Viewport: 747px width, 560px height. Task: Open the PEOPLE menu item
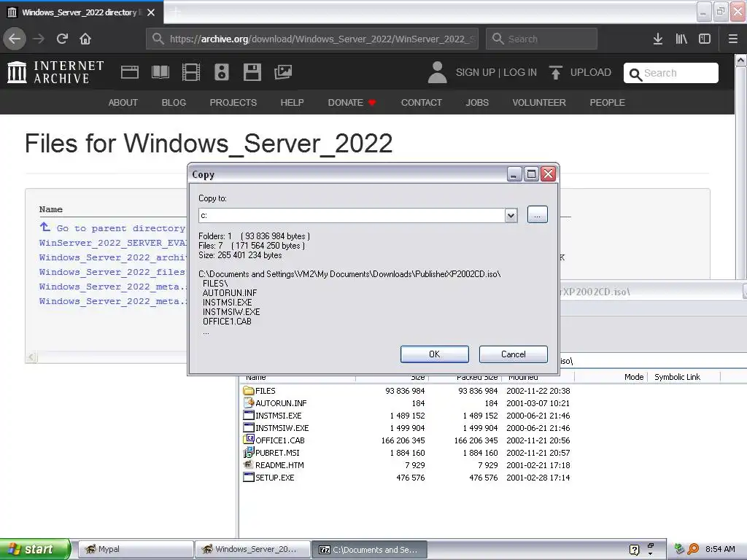pos(608,102)
